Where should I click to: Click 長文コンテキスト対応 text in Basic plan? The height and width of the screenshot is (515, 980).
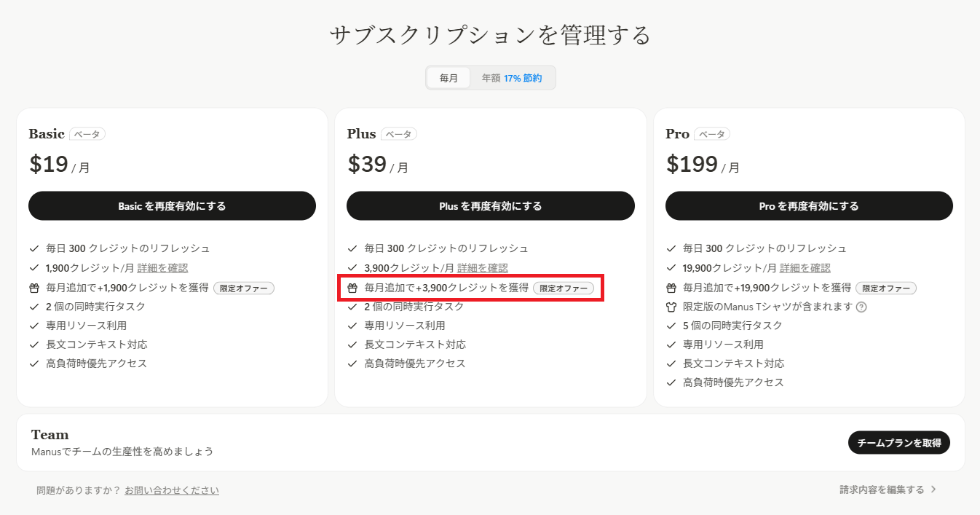[96, 345]
